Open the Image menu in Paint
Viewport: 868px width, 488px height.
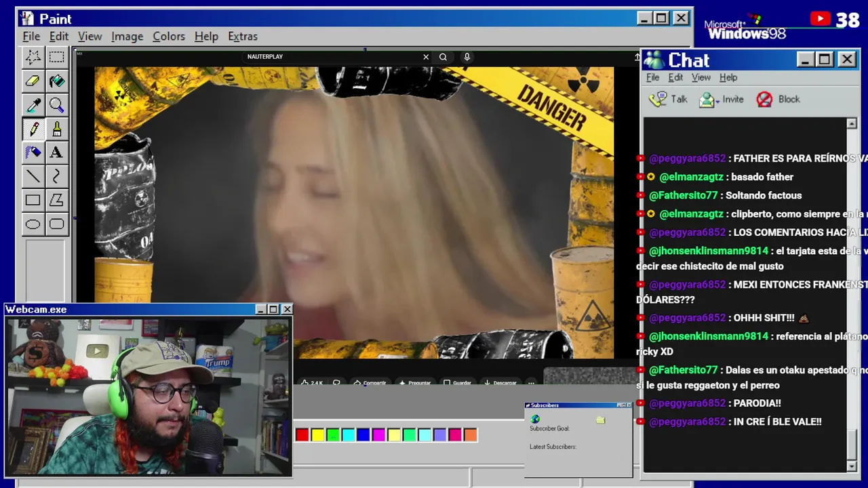(127, 37)
